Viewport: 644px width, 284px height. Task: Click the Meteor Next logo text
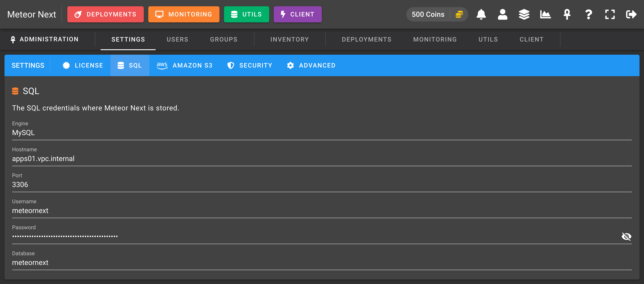(32, 14)
